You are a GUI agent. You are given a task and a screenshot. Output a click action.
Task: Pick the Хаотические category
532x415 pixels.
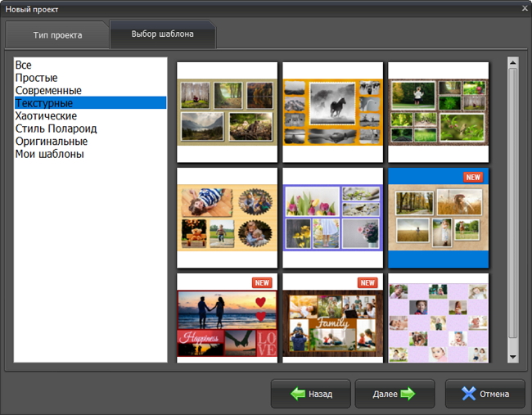tap(90, 115)
